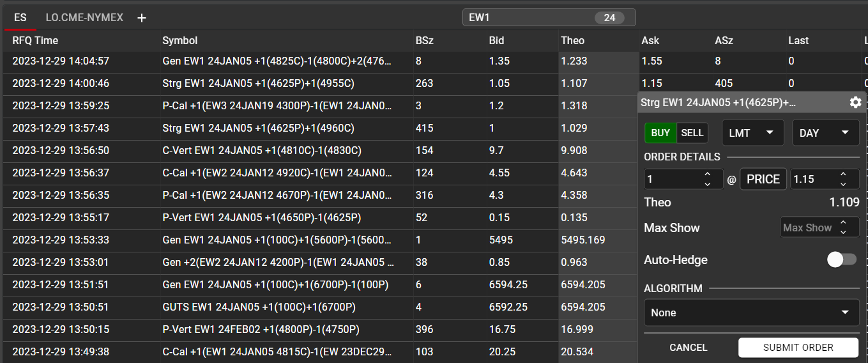Viewport: 868px width, 363px height.
Task: Select the BUY side toggle
Action: [x=660, y=133]
